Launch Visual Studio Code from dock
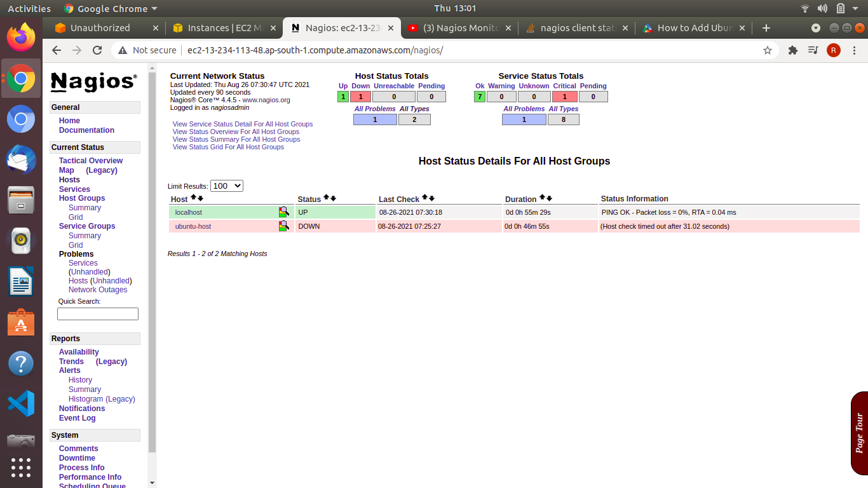 point(21,403)
